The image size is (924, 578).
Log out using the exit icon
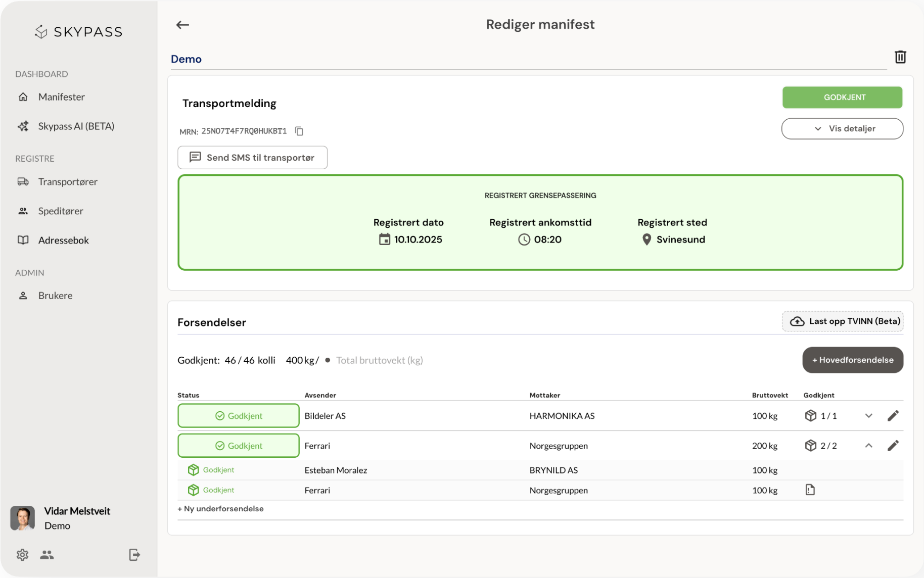[x=134, y=555]
